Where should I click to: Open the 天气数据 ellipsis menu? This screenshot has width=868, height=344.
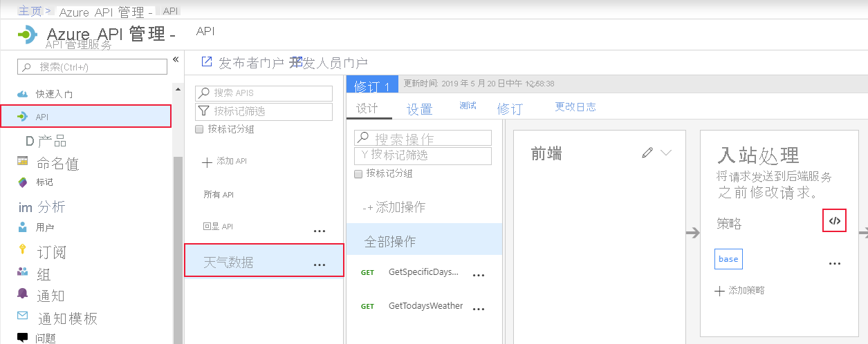[x=320, y=265]
